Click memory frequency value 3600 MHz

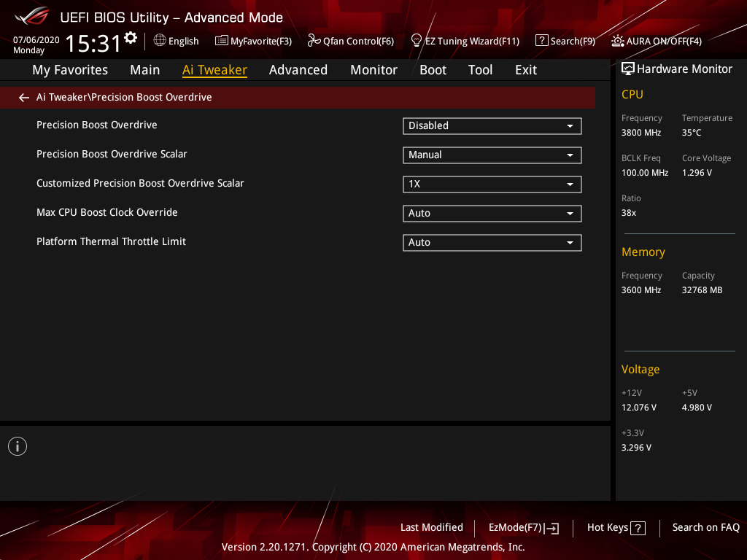click(x=641, y=290)
